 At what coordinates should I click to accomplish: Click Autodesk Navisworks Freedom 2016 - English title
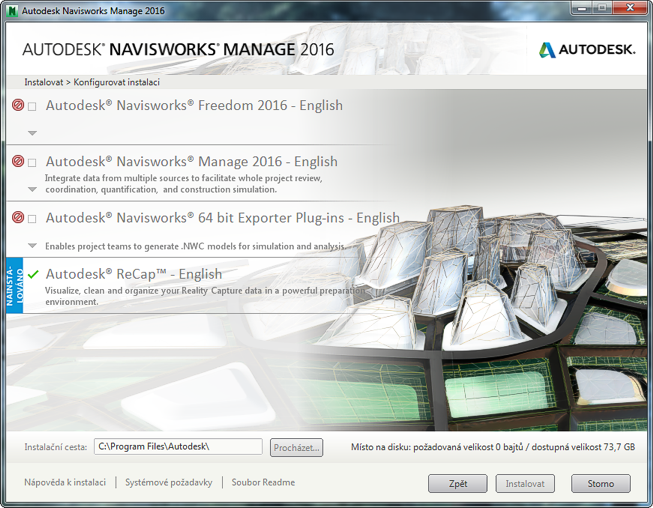194,105
